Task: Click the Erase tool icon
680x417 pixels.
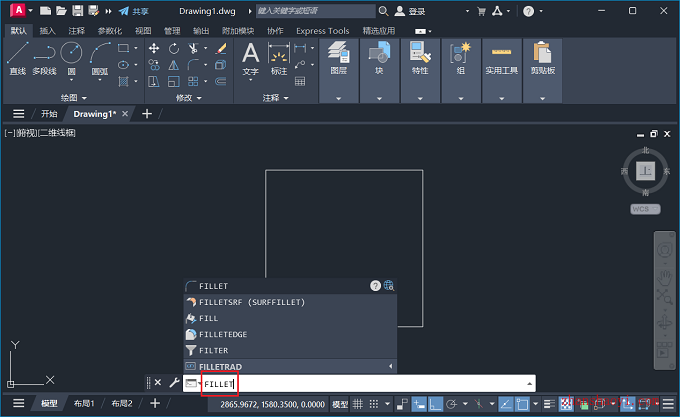Action: point(221,48)
